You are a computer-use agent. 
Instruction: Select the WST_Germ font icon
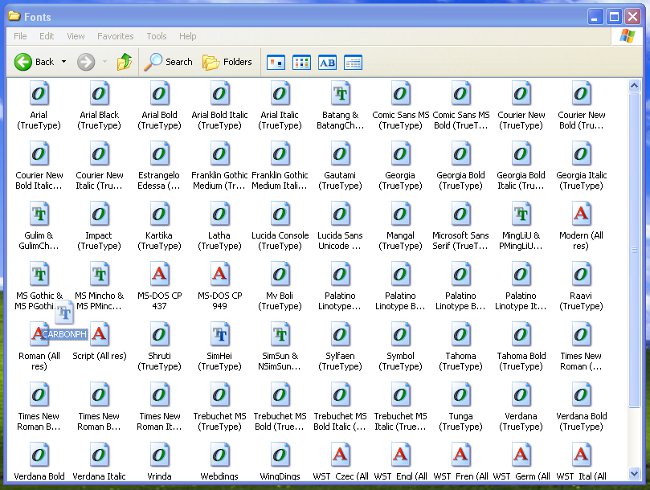[x=521, y=455]
